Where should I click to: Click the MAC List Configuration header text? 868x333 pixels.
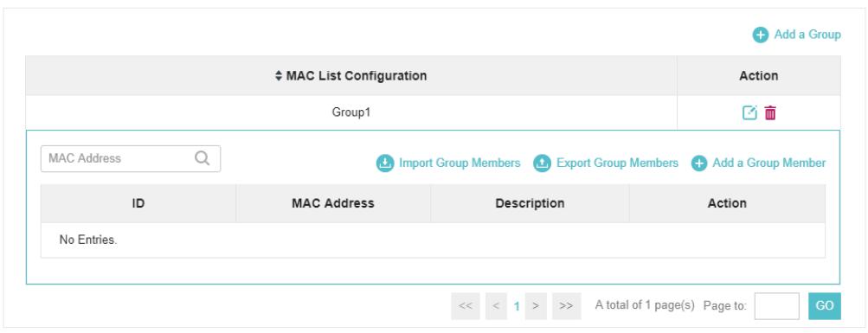pos(357,76)
